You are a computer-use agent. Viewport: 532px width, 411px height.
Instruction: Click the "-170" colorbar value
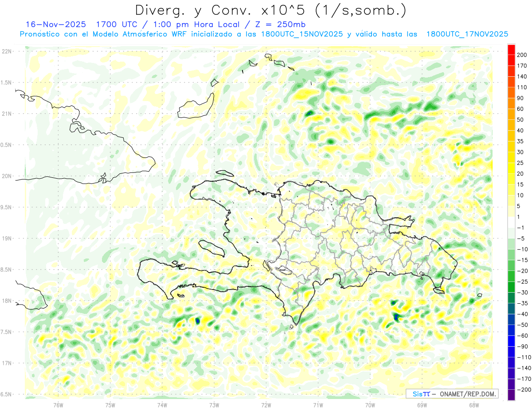[524, 379]
